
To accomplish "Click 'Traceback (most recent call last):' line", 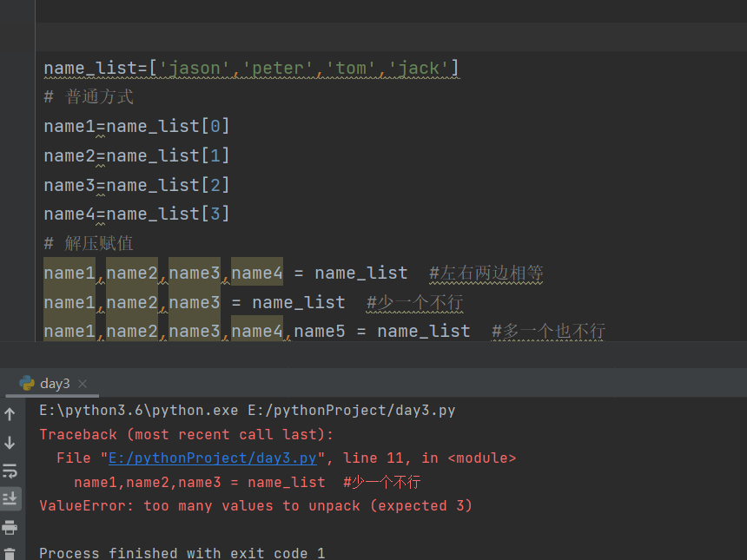I will 186,435.
